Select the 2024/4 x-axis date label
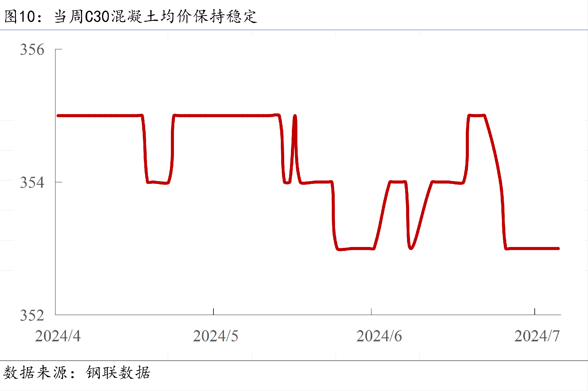 58,336
